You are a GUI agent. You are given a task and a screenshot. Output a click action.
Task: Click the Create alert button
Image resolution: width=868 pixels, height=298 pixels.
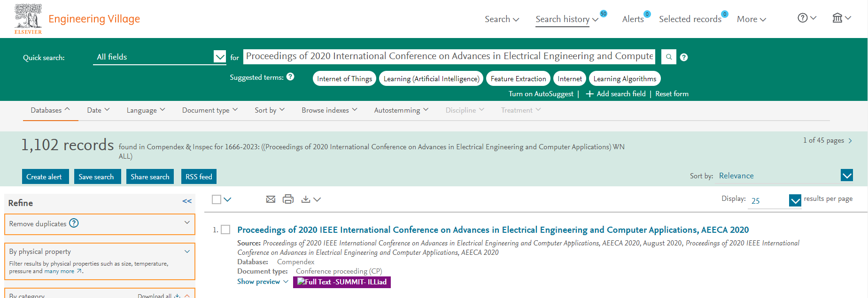[x=46, y=176]
